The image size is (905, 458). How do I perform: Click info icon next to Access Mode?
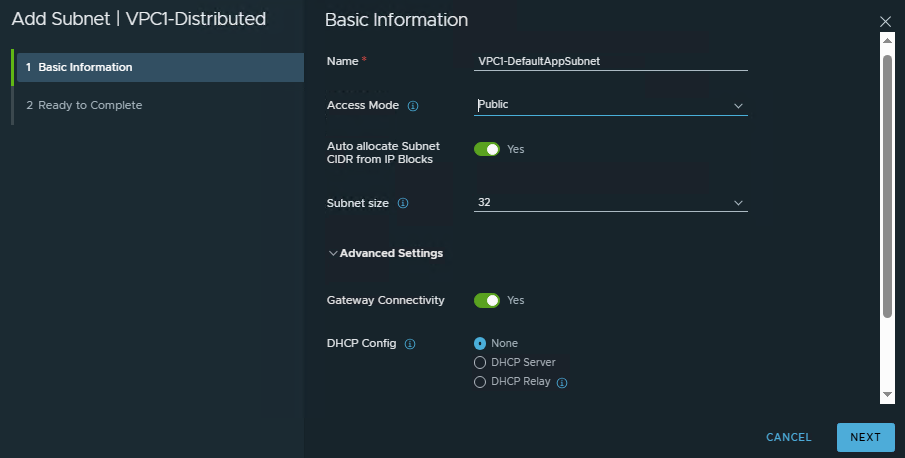pyautogui.click(x=413, y=106)
